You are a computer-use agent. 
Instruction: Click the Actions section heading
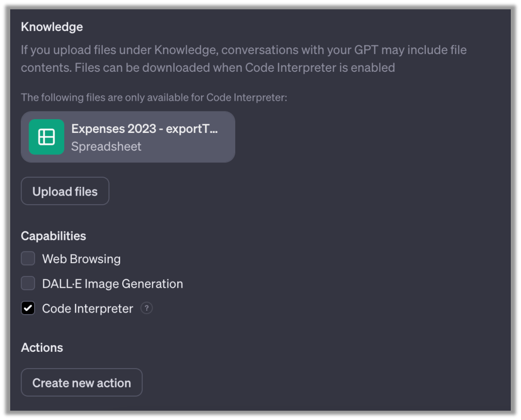(42, 348)
